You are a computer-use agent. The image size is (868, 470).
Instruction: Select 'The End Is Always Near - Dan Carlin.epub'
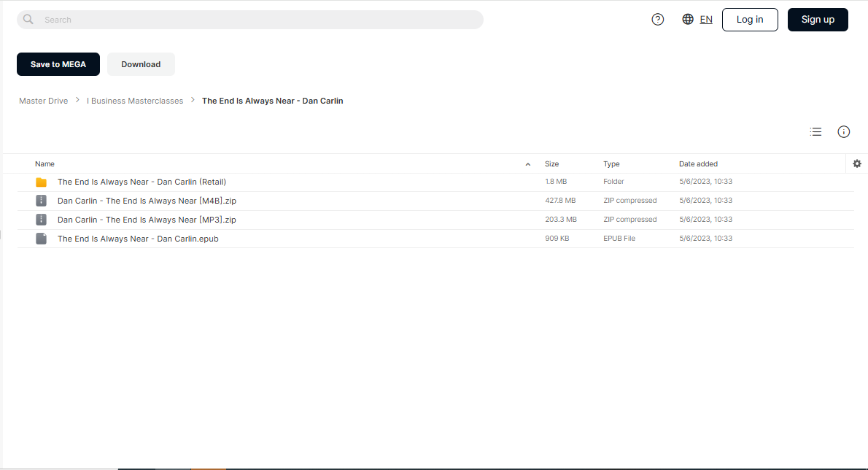click(x=138, y=239)
